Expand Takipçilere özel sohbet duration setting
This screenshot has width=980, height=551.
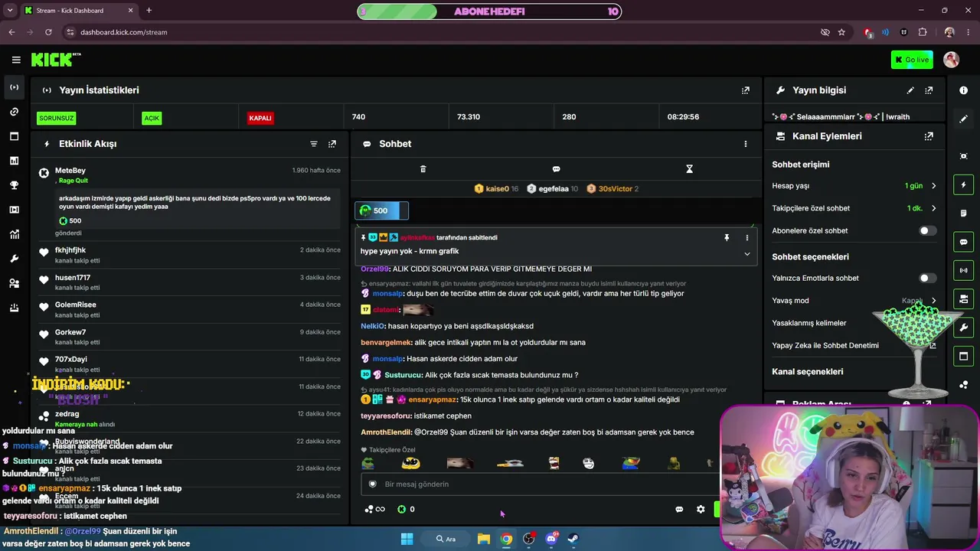(x=933, y=208)
